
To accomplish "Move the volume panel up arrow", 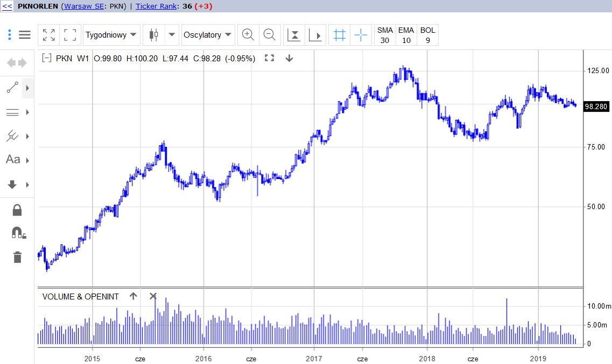I will [x=133, y=296].
